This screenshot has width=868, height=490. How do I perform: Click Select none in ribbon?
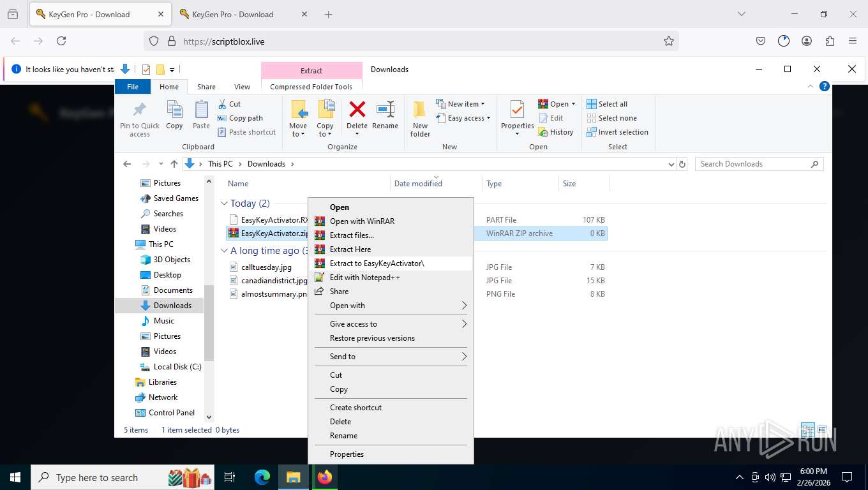coord(611,118)
